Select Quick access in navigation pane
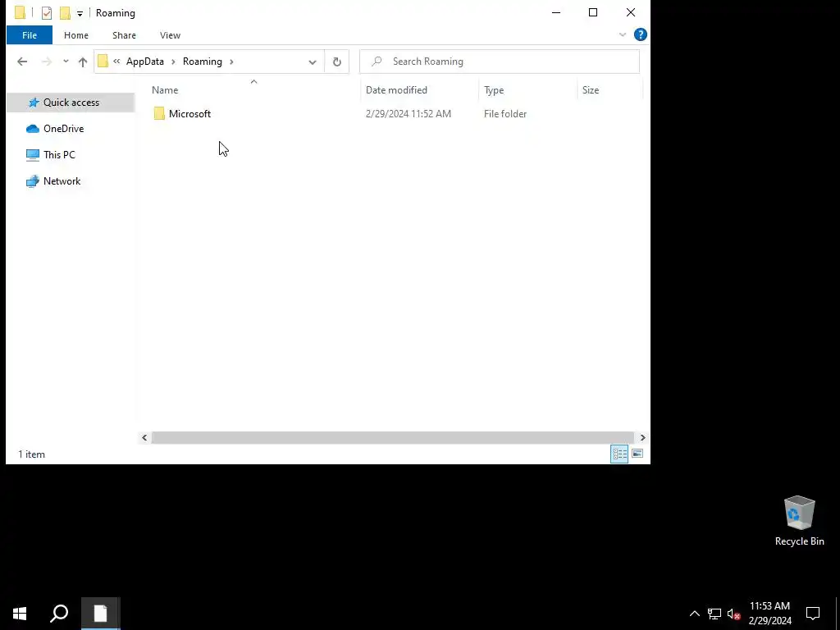840x630 pixels. point(71,103)
